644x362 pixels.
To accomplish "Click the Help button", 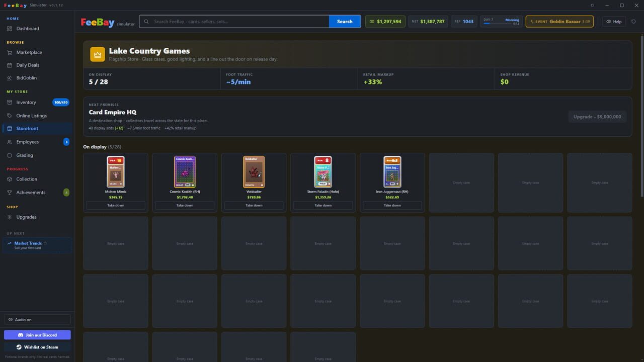I will [614, 22].
